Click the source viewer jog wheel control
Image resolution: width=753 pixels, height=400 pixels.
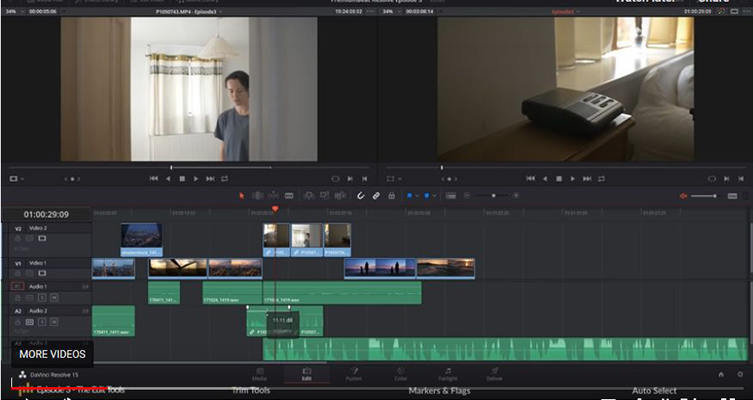coord(72,179)
